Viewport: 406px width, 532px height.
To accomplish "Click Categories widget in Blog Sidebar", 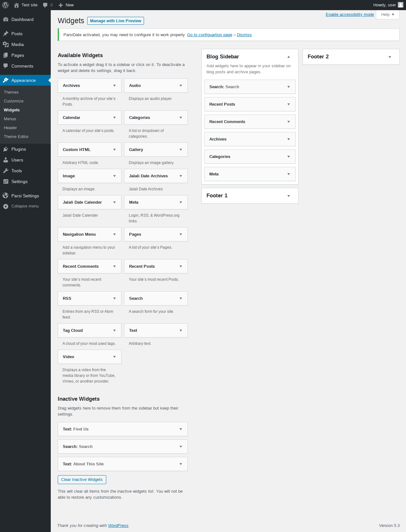I will pos(250,157).
